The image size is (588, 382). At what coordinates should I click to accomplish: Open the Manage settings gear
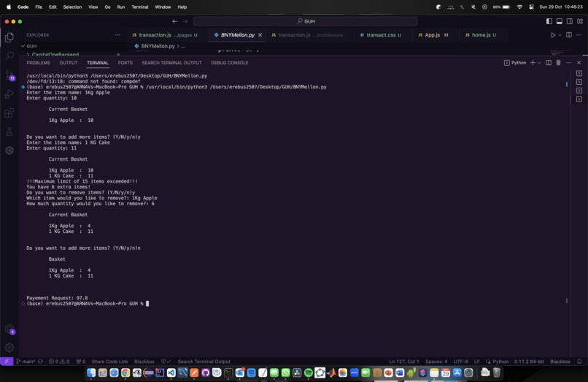click(x=9, y=348)
